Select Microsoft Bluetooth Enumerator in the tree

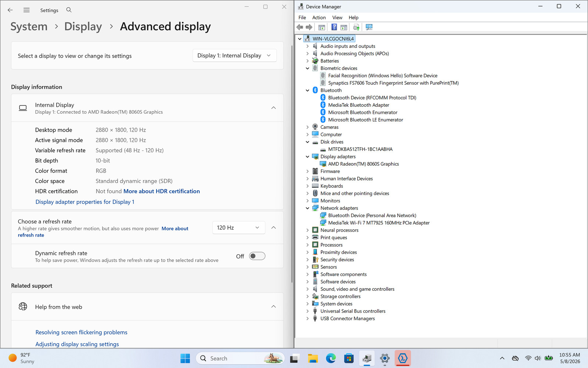click(363, 112)
